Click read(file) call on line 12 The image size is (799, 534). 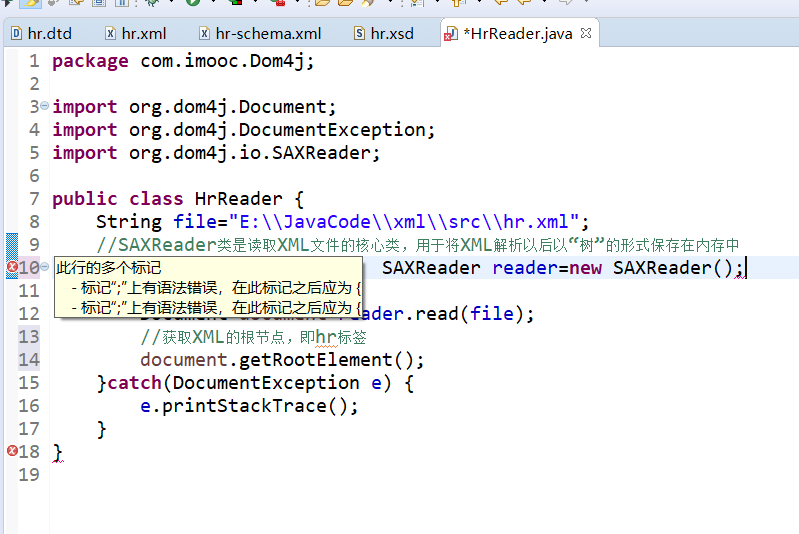point(469,314)
